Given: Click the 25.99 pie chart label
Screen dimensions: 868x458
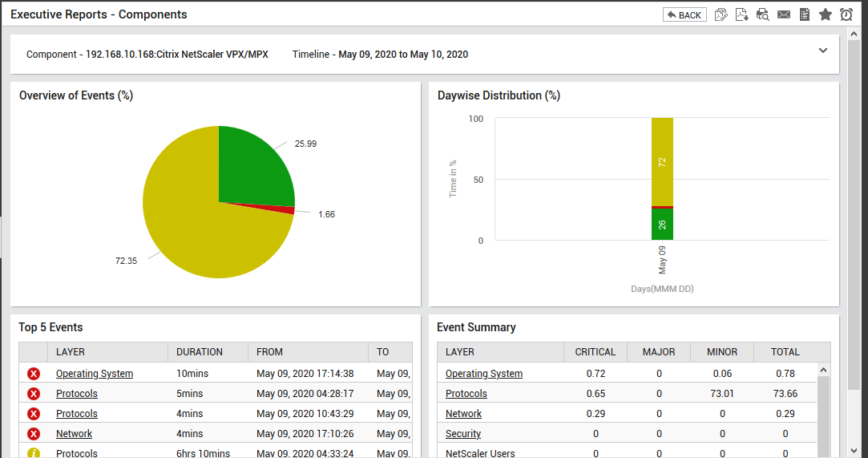Looking at the screenshot, I should 305,144.
